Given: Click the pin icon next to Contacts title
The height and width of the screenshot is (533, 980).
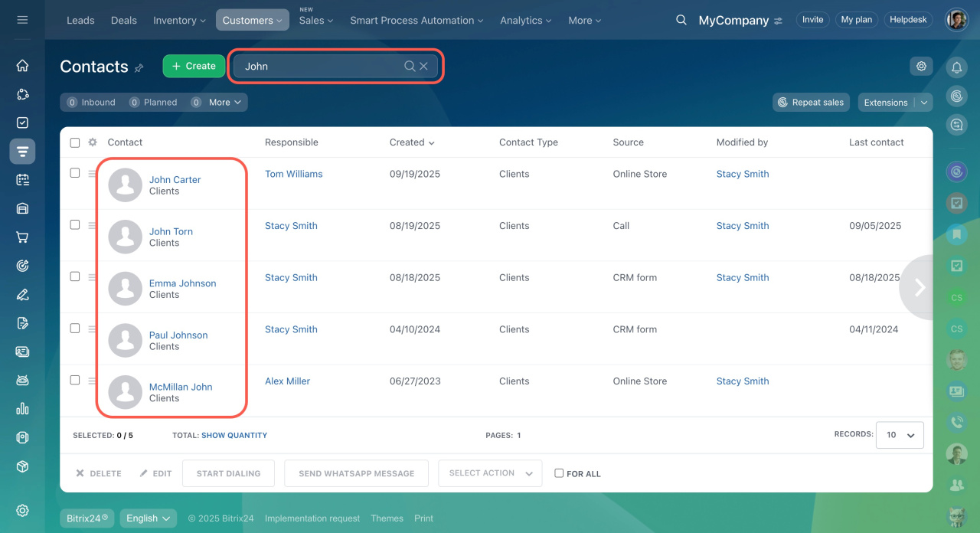Looking at the screenshot, I should [x=139, y=68].
